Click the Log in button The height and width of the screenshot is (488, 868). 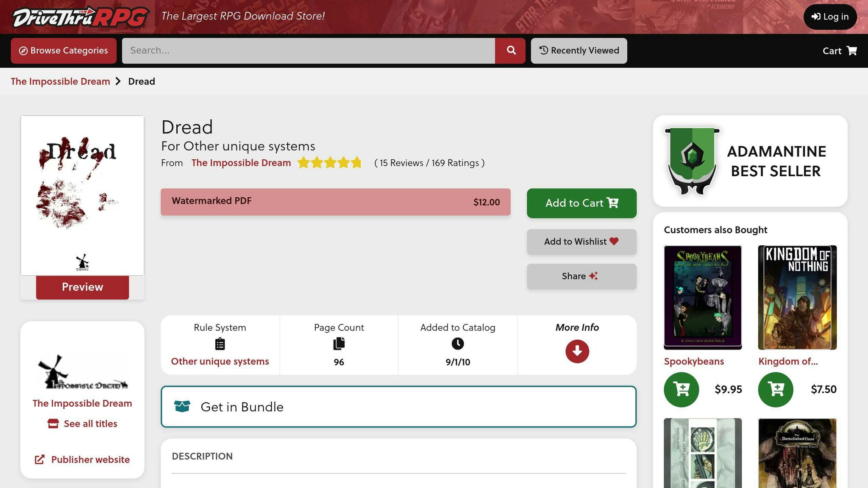(x=830, y=17)
